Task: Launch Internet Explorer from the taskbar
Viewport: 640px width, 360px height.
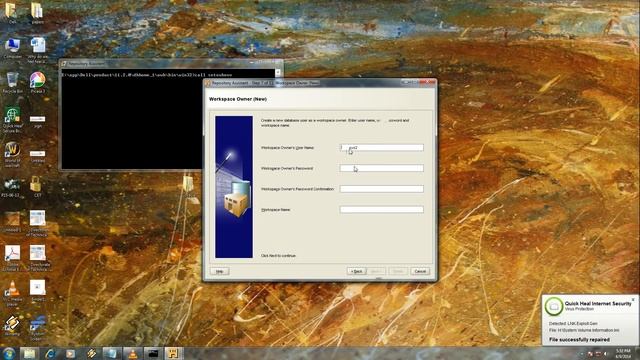Action: pos(50,353)
